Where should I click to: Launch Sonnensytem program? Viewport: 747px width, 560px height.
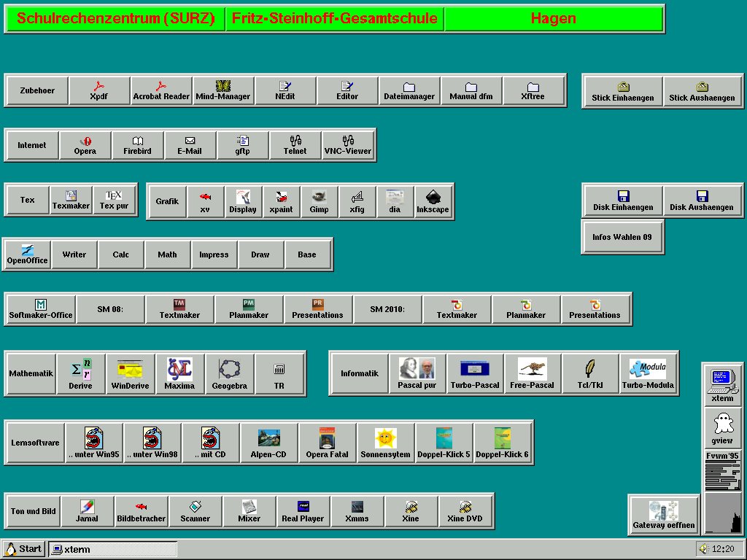385,443
